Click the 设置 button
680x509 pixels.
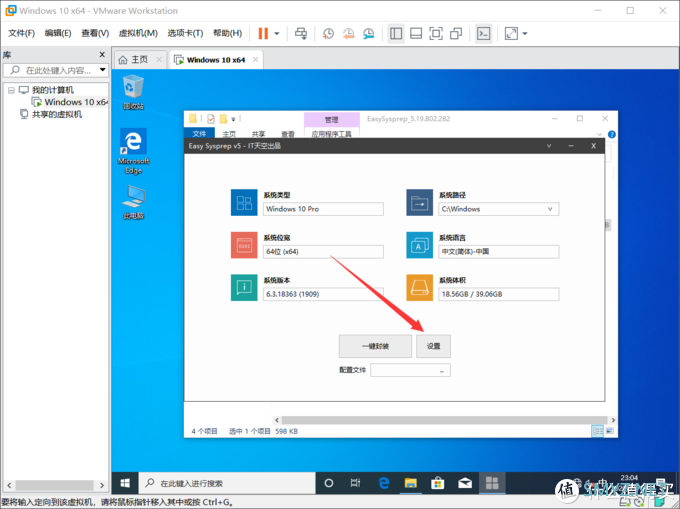point(433,346)
